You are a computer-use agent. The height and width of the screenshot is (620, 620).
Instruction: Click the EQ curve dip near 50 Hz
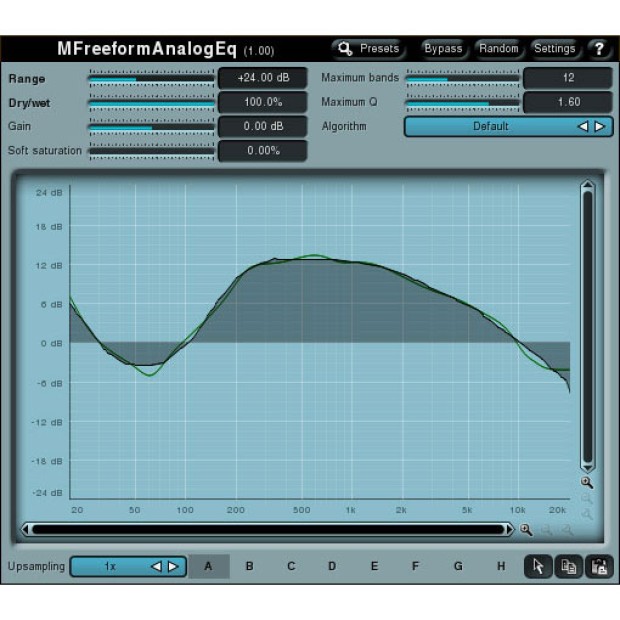click(x=150, y=374)
